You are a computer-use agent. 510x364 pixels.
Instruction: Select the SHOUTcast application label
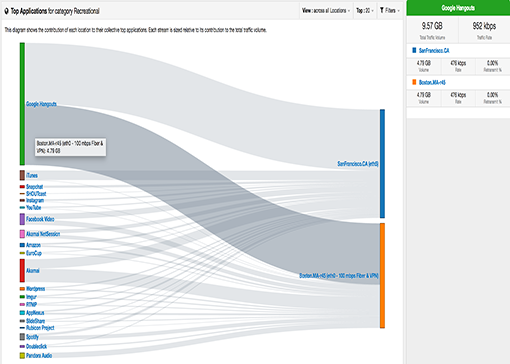(x=36, y=194)
